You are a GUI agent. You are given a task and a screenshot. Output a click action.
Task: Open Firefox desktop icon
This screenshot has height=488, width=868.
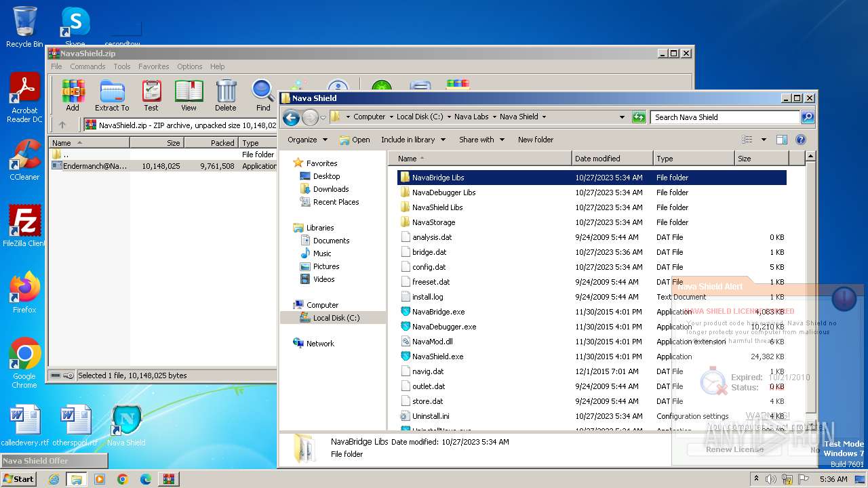pyautogui.click(x=24, y=293)
